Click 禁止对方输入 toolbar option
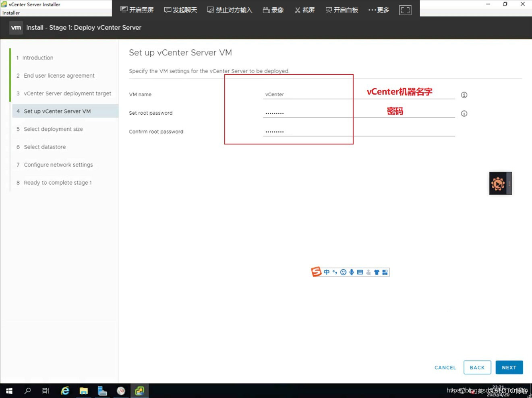Screen dimensions: 532x398 (x=230, y=10)
